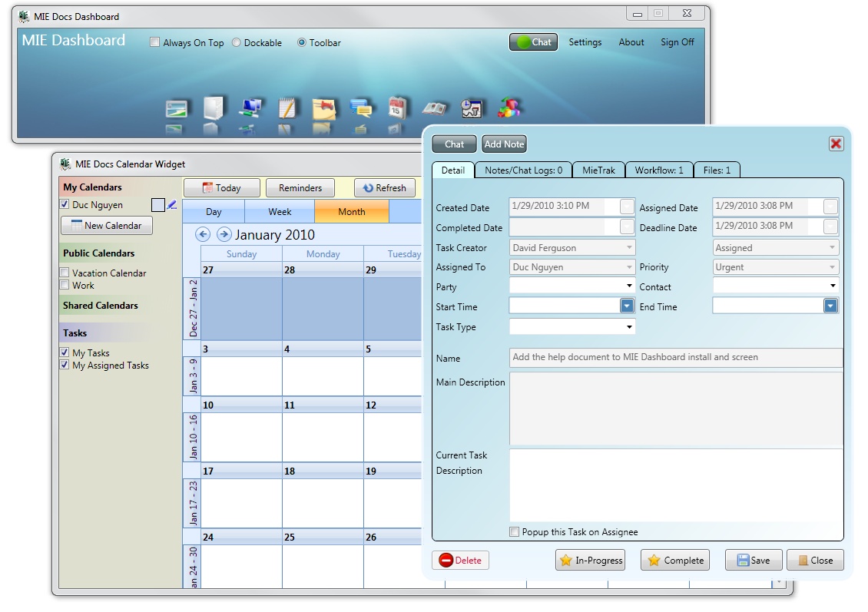
Task: Uncheck the Duc Nguyen calendar checkbox
Action: (65, 204)
